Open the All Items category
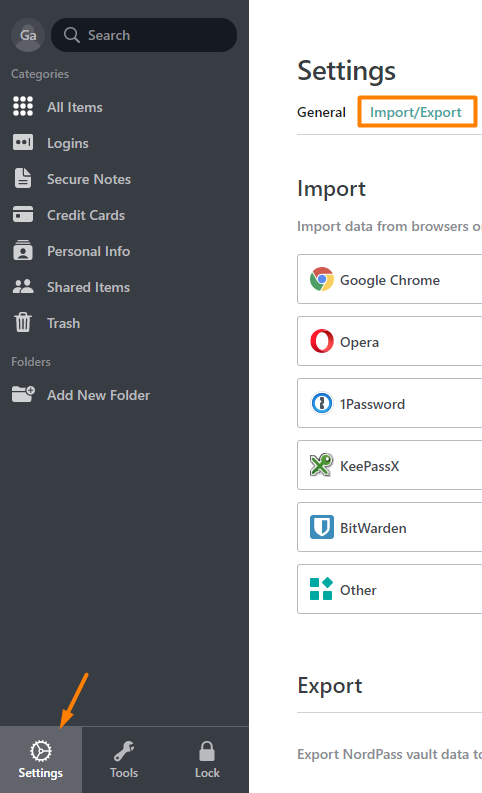 coord(75,107)
